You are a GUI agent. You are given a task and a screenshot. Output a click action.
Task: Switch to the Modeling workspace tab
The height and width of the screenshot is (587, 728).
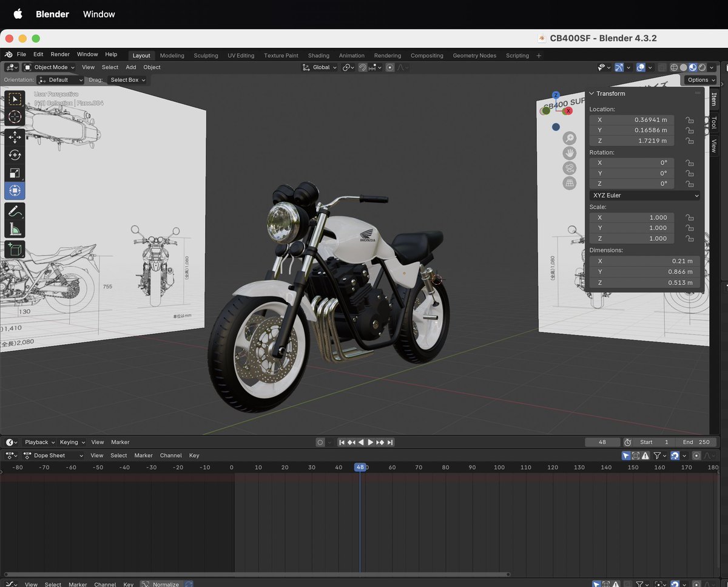(x=172, y=55)
